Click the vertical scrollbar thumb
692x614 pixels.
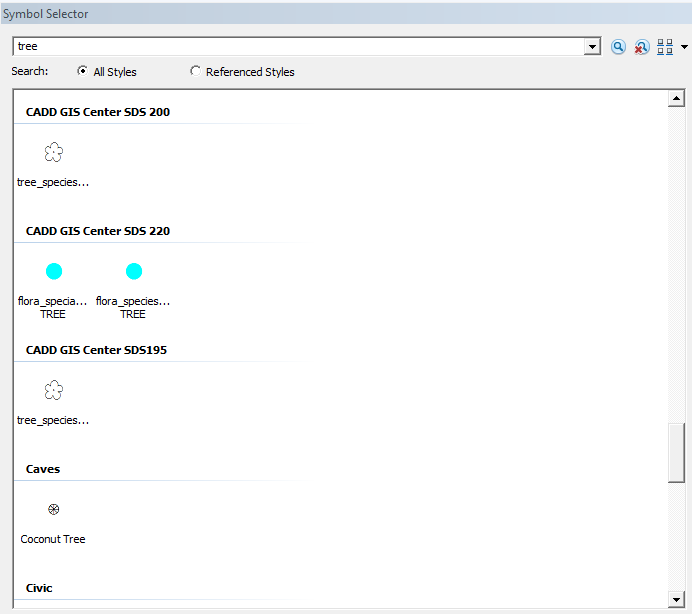point(676,453)
